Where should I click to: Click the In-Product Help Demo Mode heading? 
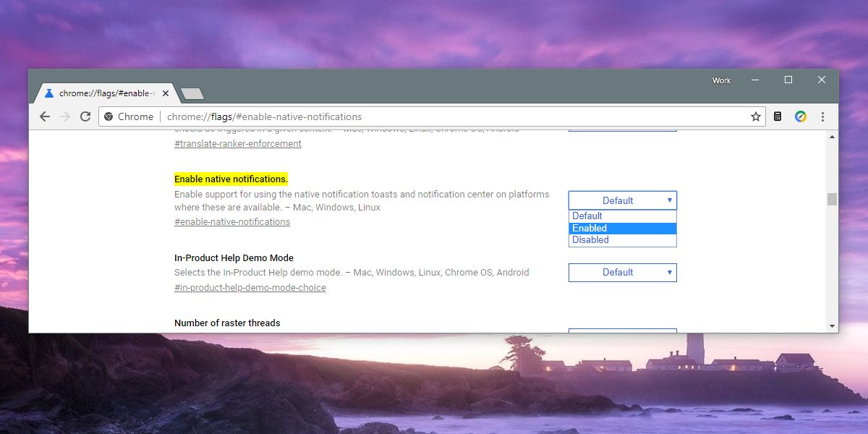point(234,258)
